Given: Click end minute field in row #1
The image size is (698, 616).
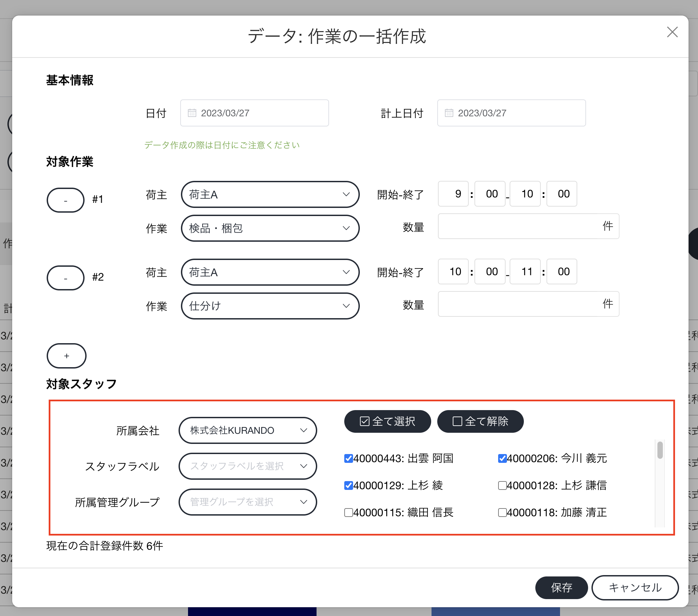Looking at the screenshot, I should [x=562, y=194].
